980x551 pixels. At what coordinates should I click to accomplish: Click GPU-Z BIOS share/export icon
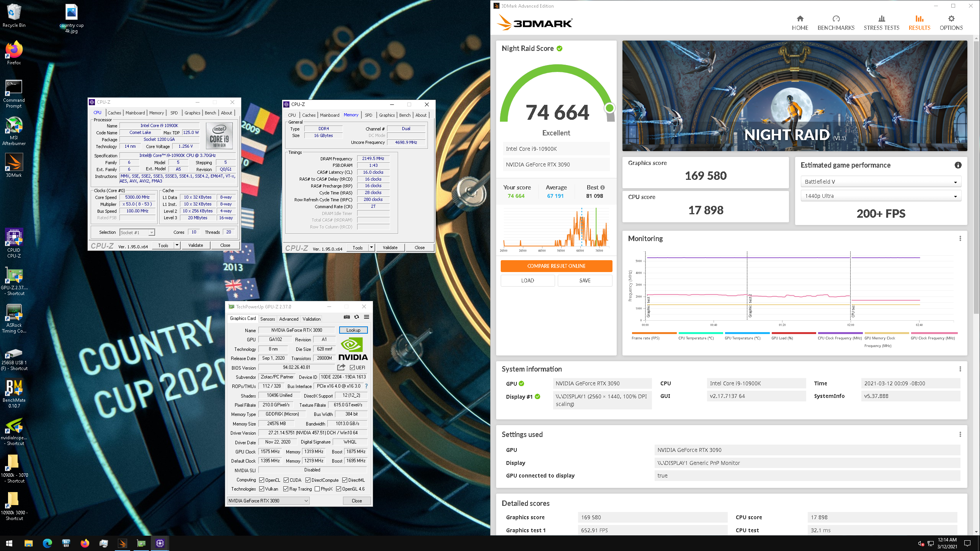click(x=341, y=367)
